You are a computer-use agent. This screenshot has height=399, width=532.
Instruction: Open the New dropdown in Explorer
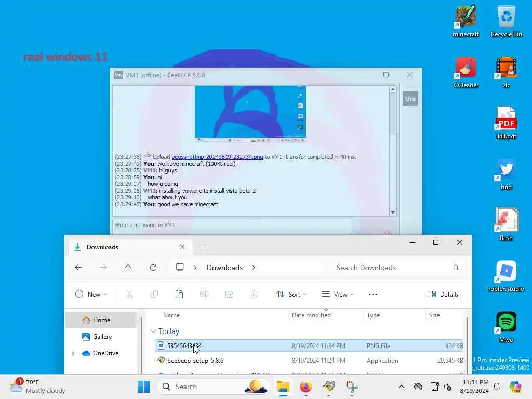pos(91,294)
